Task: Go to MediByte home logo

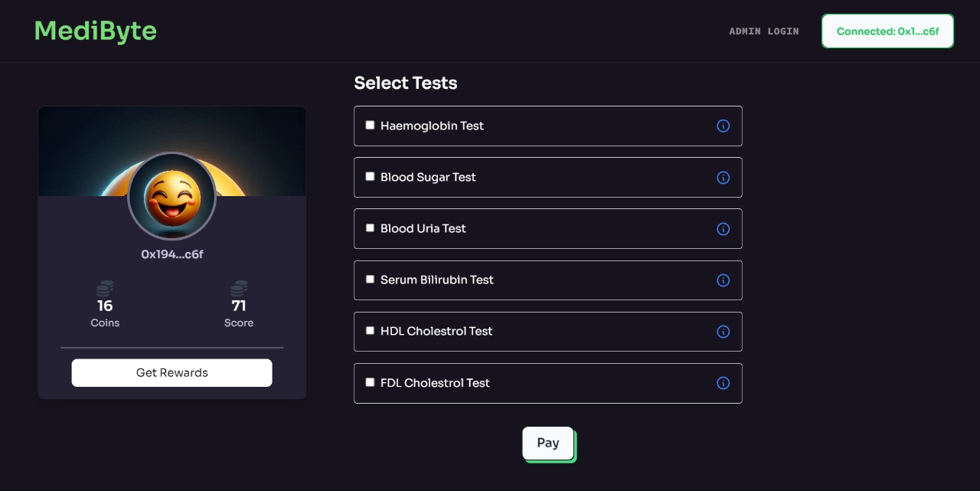Action: point(96,31)
